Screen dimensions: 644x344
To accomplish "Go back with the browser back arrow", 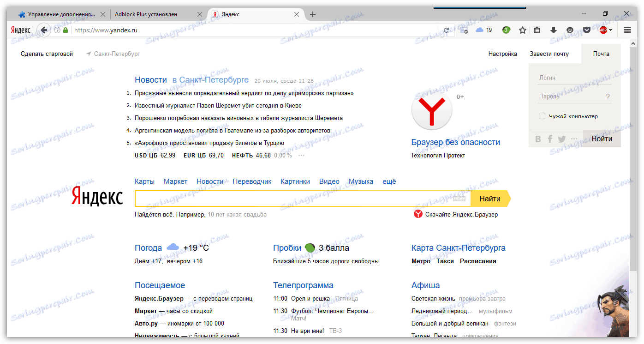I will click(x=44, y=30).
